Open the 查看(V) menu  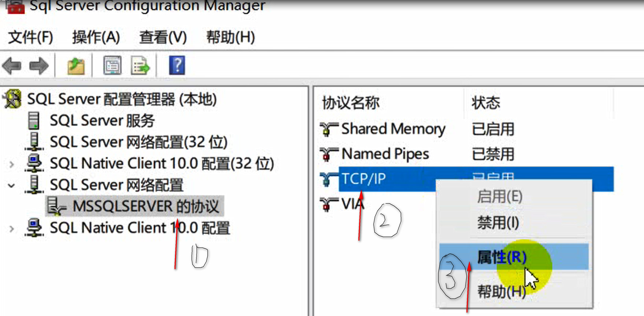[x=163, y=37]
